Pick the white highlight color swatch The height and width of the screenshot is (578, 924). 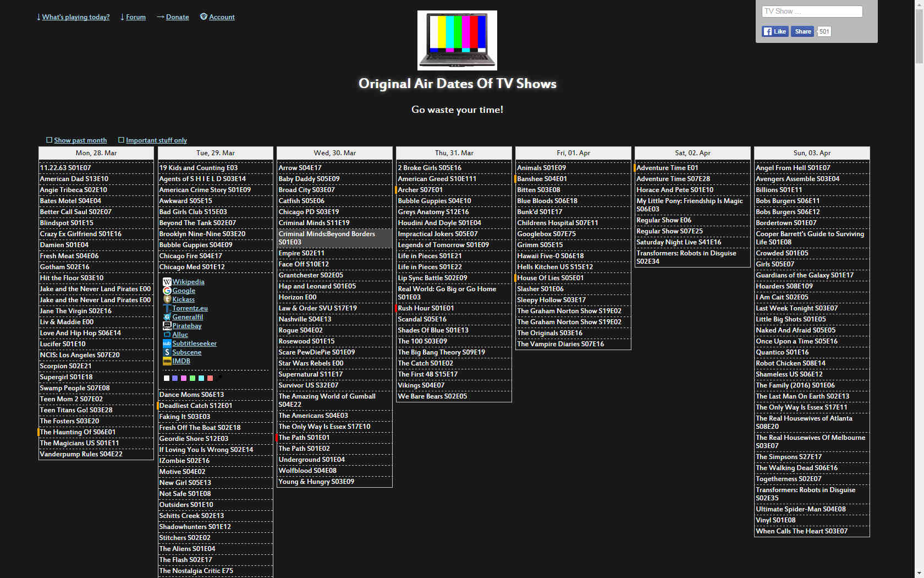click(167, 378)
